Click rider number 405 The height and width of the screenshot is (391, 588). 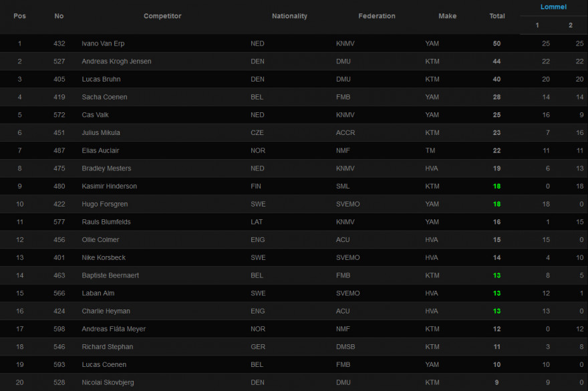tap(59, 79)
